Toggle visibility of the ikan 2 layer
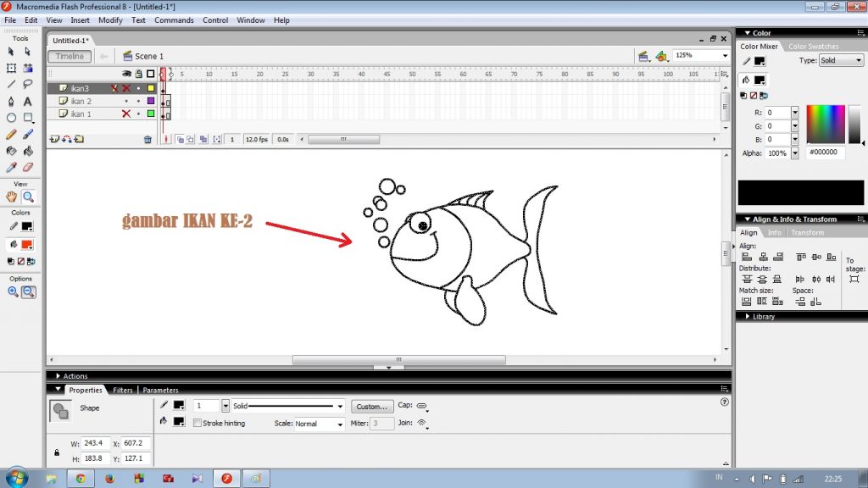 (126, 102)
